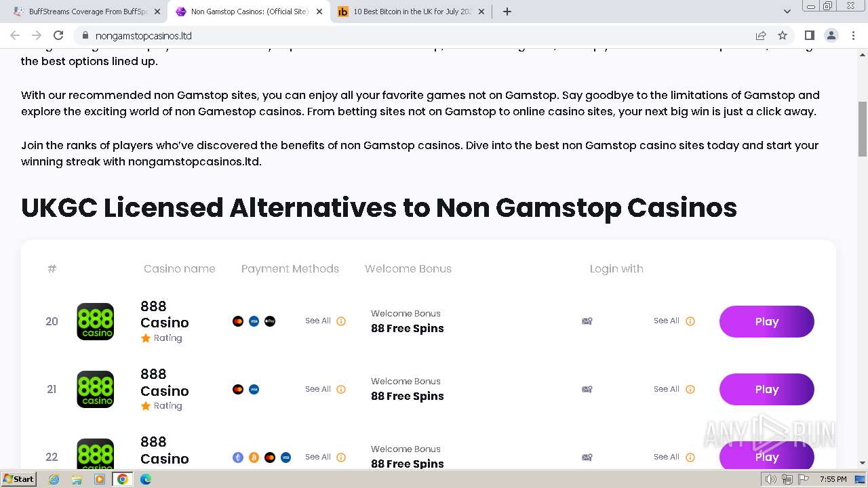868x488 pixels.
Task: Click the Visa icon in row 20
Action: [x=254, y=321]
